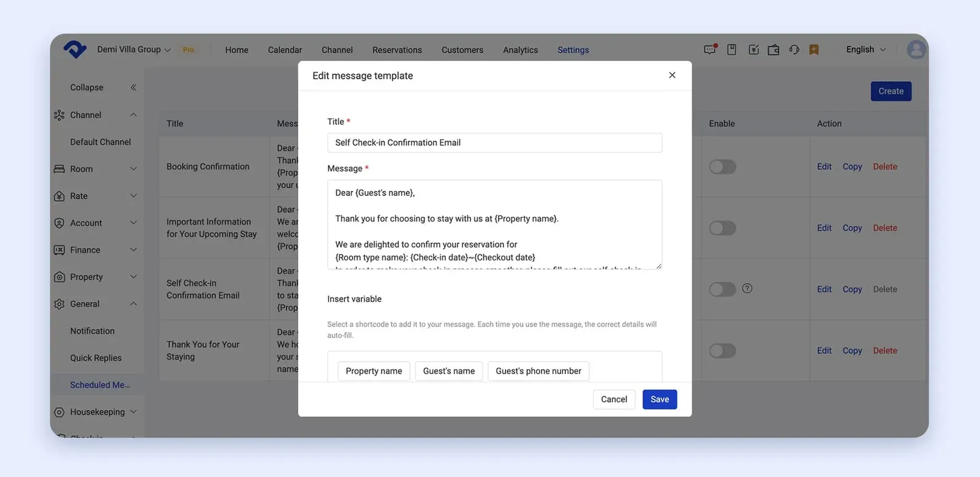
Task: Click the Finance sidebar icon
Action: 59,250
